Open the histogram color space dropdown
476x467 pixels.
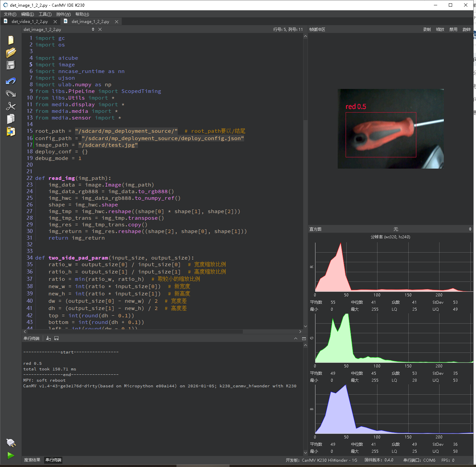click(431, 229)
